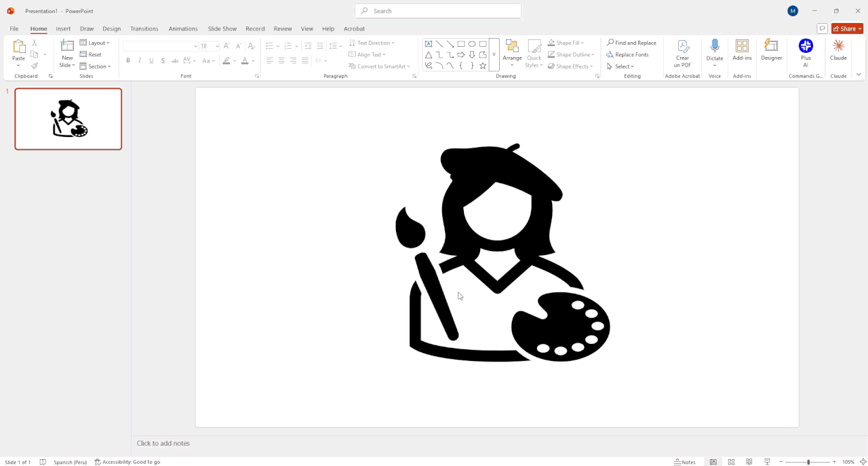Select the five-point Star shape
This screenshot has height=466, width=868.
(x=483, y=66)
